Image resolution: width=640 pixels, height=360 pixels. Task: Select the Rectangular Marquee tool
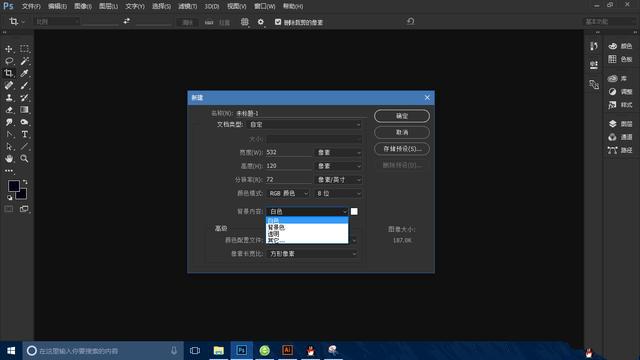click(x=24, y=49)
